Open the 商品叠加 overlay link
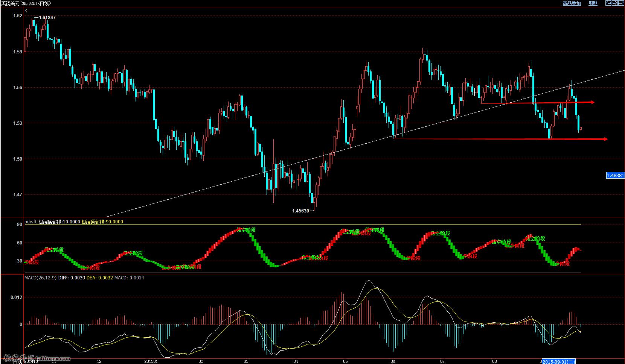This screenshot has height=364, width=625. click(x=572, y=3)
